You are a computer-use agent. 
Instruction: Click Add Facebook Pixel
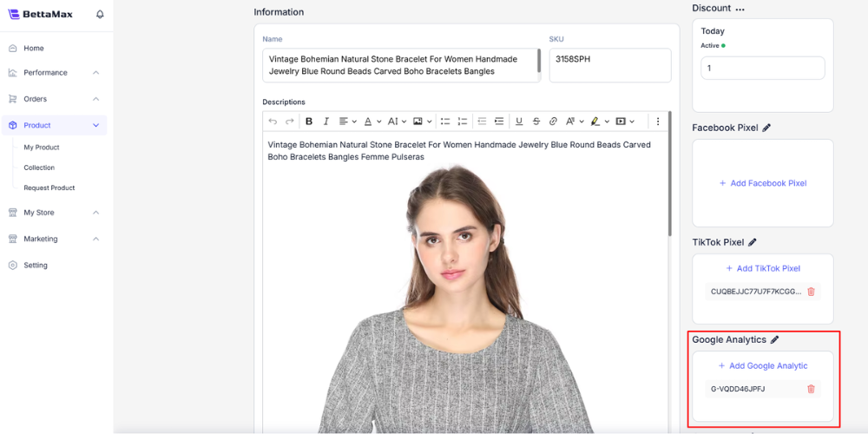[763, 183]
